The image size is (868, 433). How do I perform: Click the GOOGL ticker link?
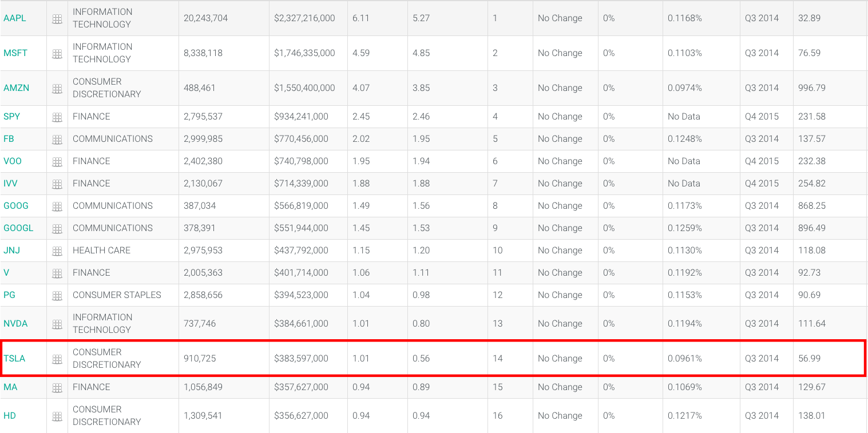point(18,228)
